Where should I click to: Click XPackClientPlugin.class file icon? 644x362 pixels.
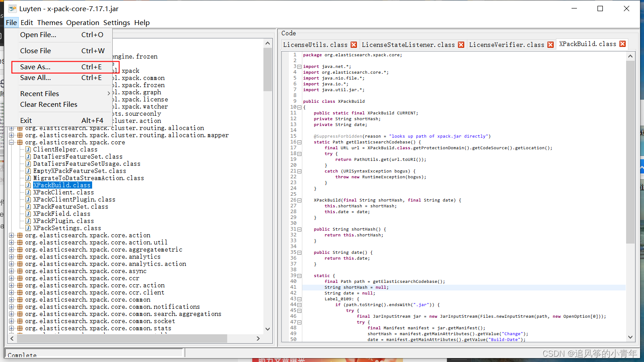[28, 200]
